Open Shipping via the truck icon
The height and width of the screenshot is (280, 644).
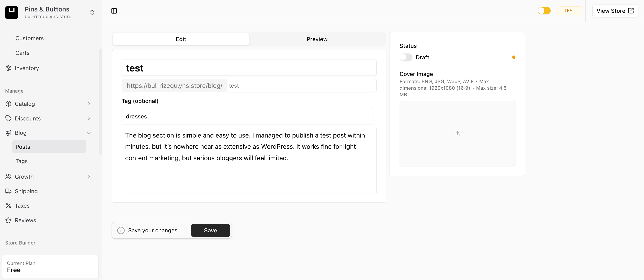click(x=9, y=191)
